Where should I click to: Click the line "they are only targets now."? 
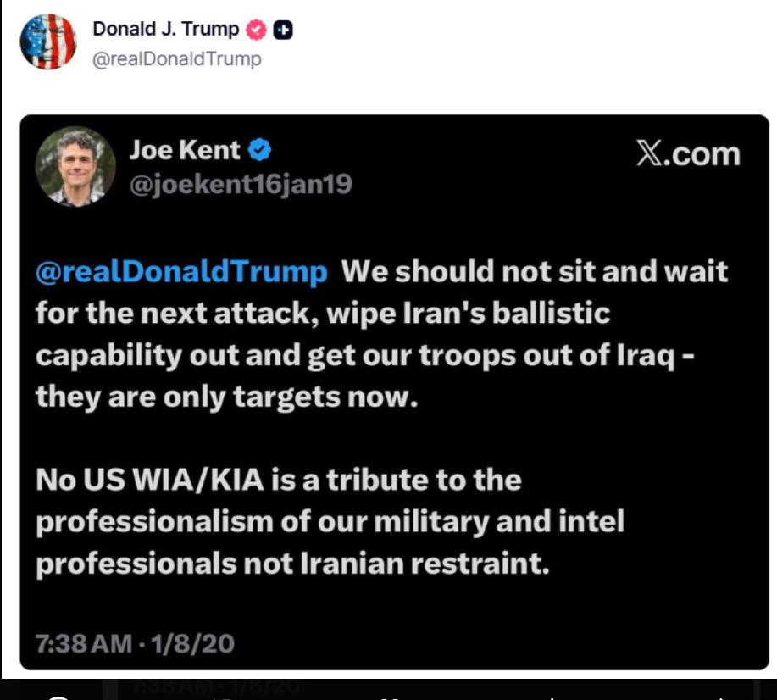tap(227, 397)
